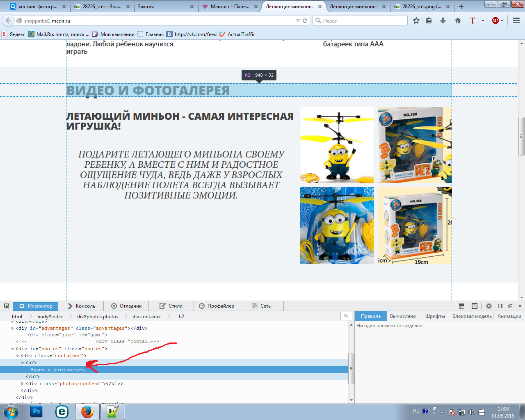Viewport: 525px width, 420px height.
Task: Click the element picker icon in devtools
Action: click(x=7, y=306)
